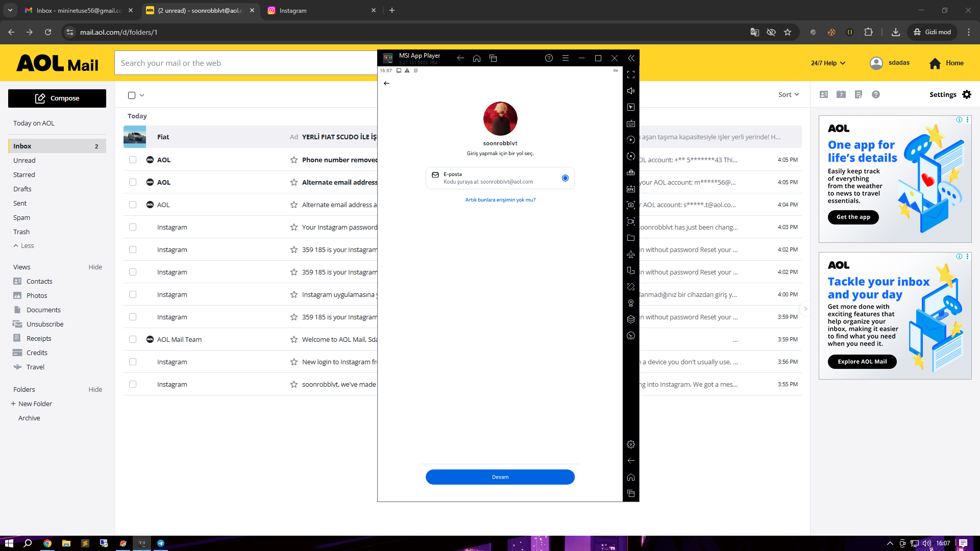Viewport: 980px width, 551px height.
Task: Click Get the app in AOL ad
Action: pyautogui.click(x=853, y=217)
